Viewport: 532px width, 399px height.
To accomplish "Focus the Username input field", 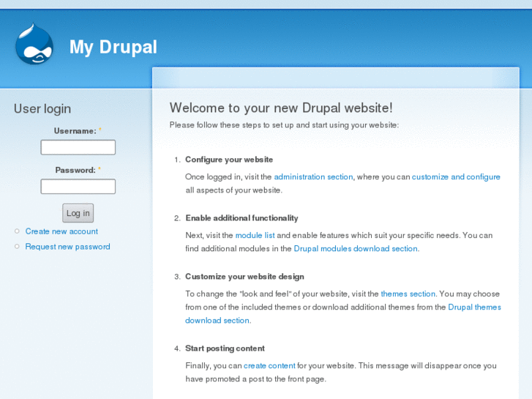I will coord(78,147).
